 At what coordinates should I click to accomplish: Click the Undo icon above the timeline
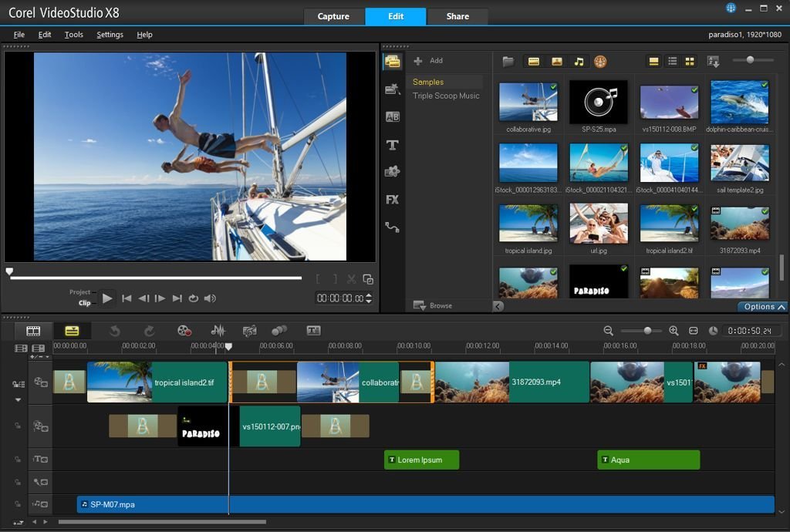click(115, 330)
